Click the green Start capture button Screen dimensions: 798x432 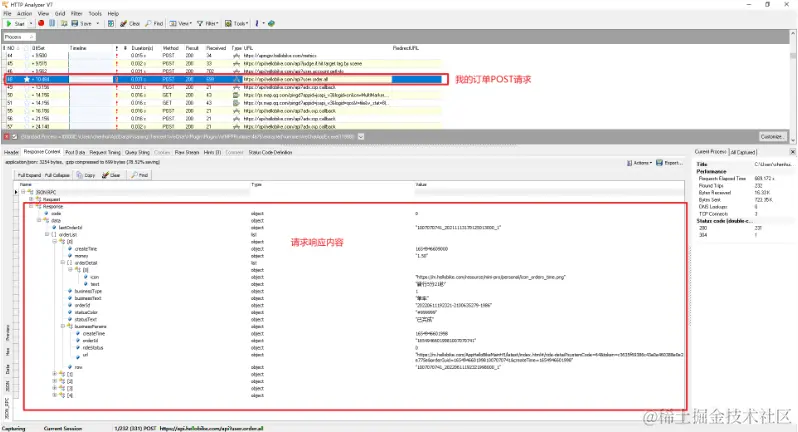click(x=14, y=23)
